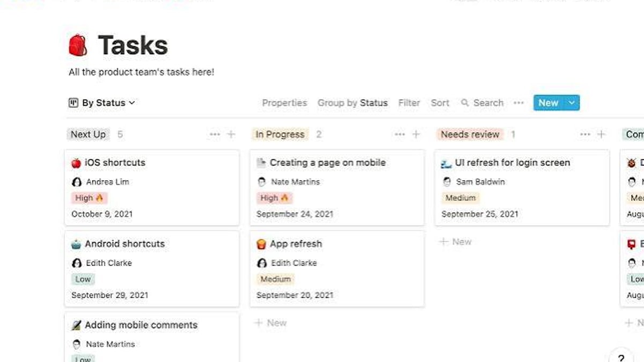
Task: Open the Android shortcuts card
Action: pos(152,269)
